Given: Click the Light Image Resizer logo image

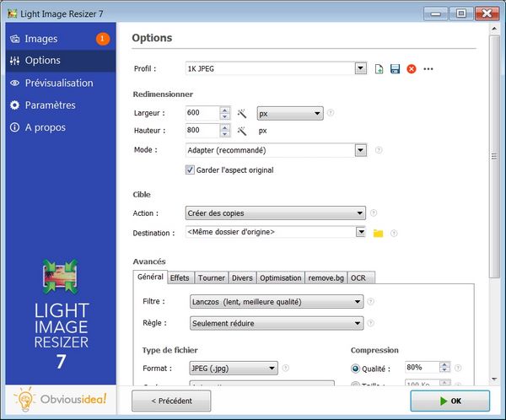Looking at the screenshot, I should click(x=61, y=276).
